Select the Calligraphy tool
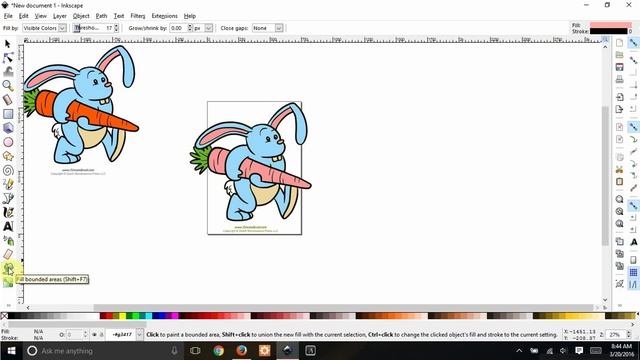640x360 pixels. pos(8,212)
